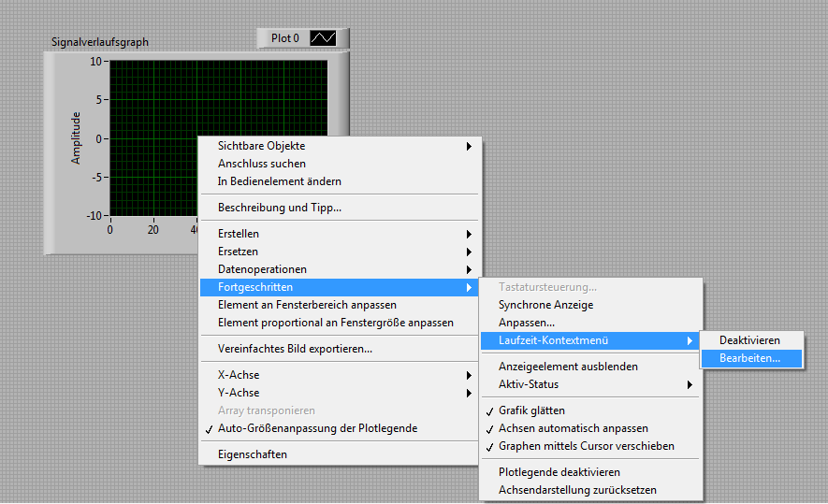Click Deaktivieren in runtime menu

[x=751, y=340]
